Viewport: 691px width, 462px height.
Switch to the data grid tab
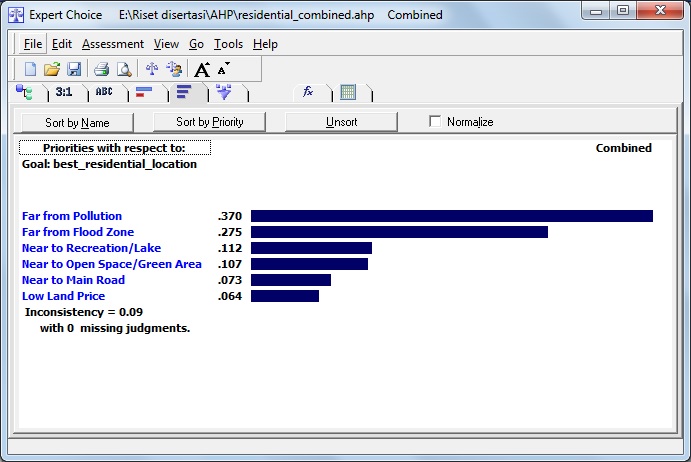point(349,92)
